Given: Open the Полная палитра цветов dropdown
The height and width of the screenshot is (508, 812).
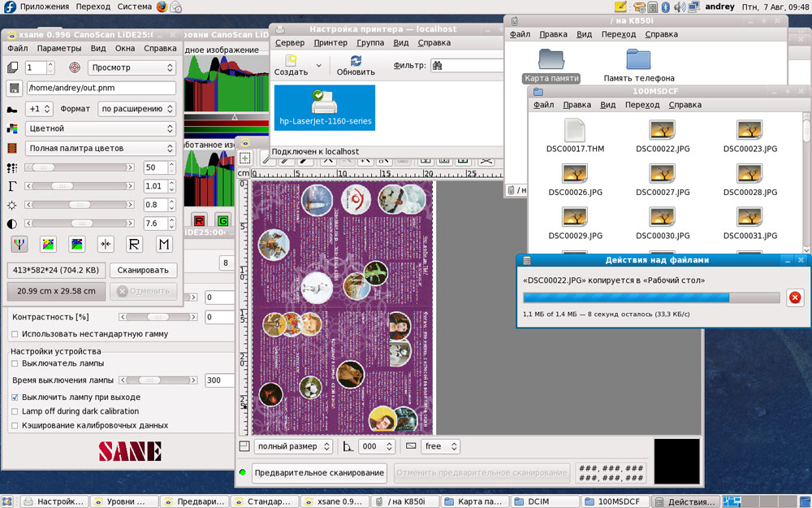Looking at the screenshot, I should point(101,148).
